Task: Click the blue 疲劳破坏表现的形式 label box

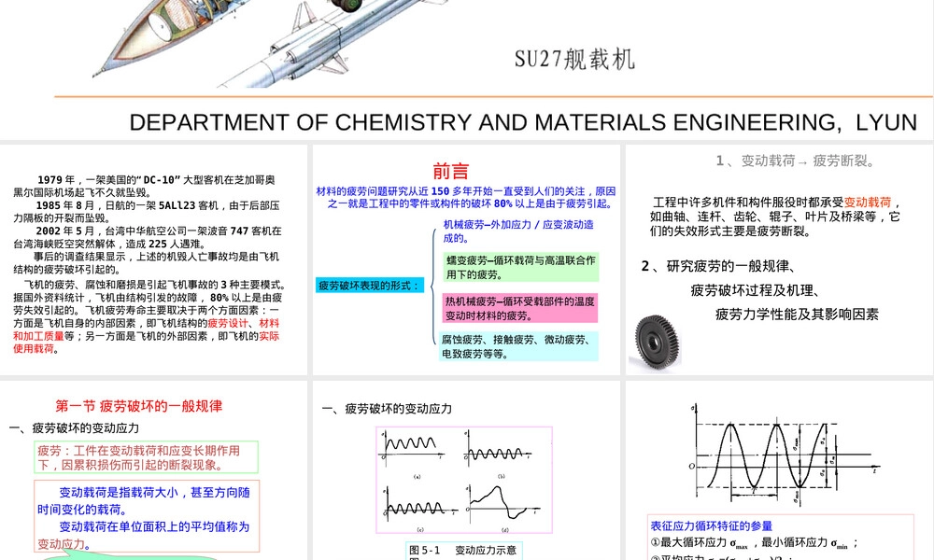Action: coord(370,286)
